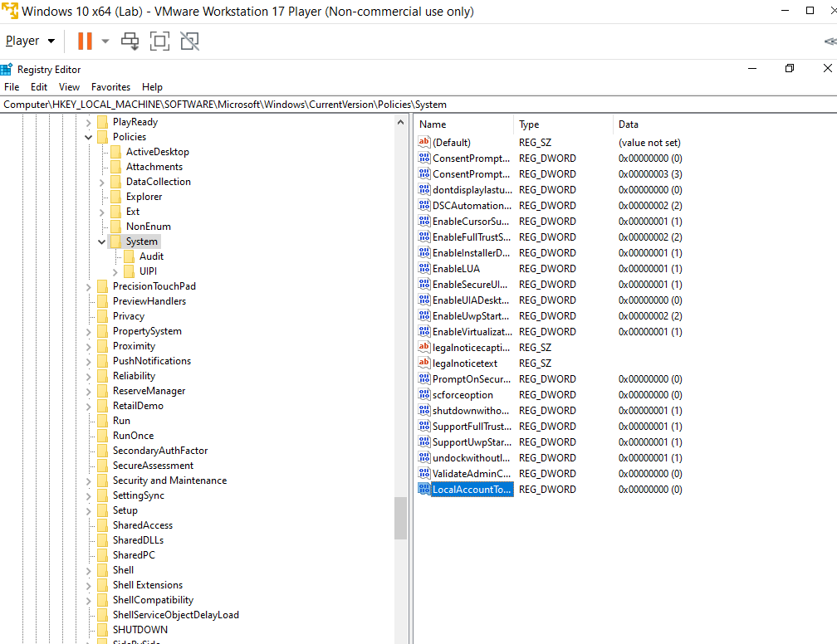Select the SecureAssessment key
This screenshot has height=644, width=837.
153,466
